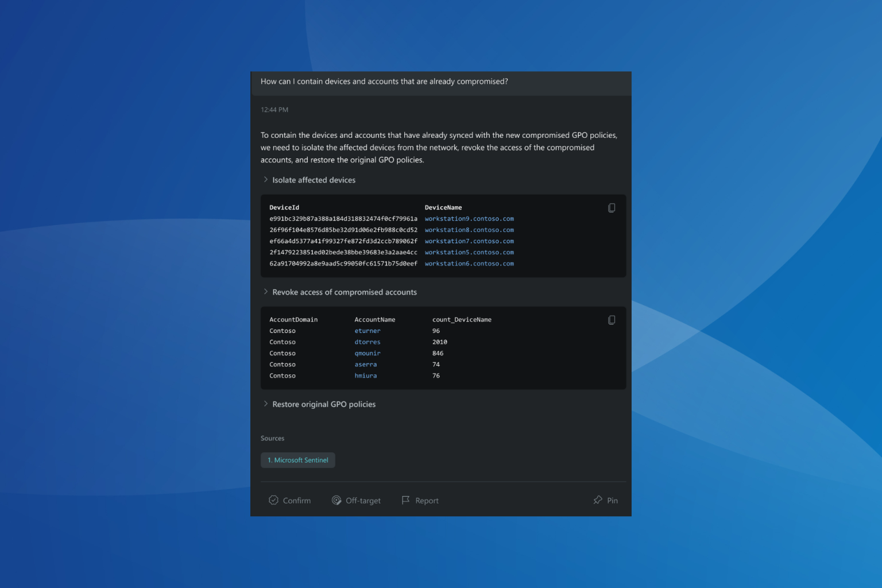Open workstation7.contoso.com device link
This screenshot has height=588, width=882.
(x=469, y=241)
